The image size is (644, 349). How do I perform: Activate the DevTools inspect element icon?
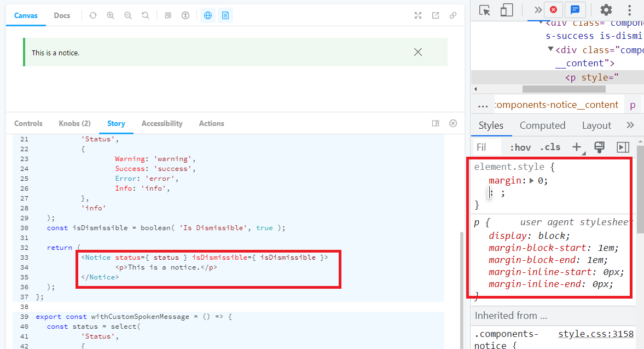click(x=485, y=10)
